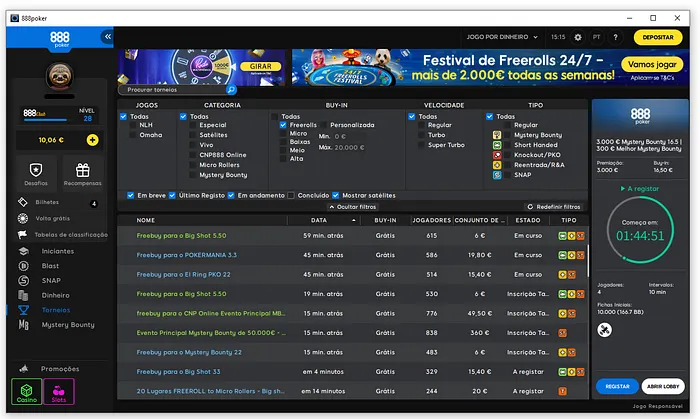Open help via the question mark icon
This screenshot has height=419, width=700.
[x=615, y=37]
